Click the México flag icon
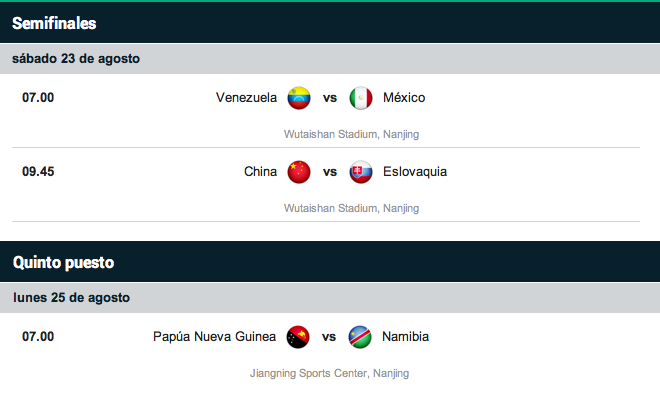The width and height of the screenshot is (660, 395). (x=361, y=98)
